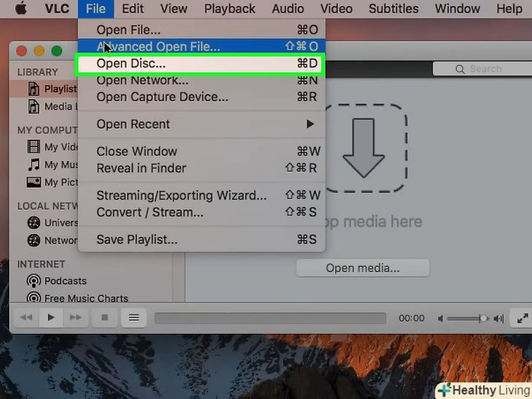Open the View menu
The image size is (532, 399).
coord(174,9)
